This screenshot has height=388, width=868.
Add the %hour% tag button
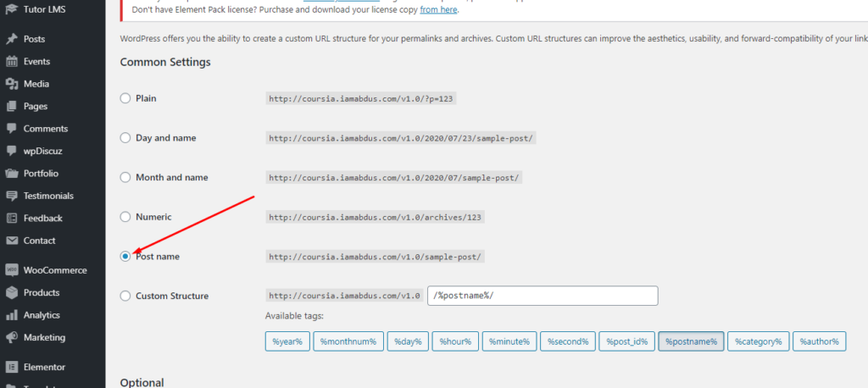pyautogui.click(x=455, y=341)
